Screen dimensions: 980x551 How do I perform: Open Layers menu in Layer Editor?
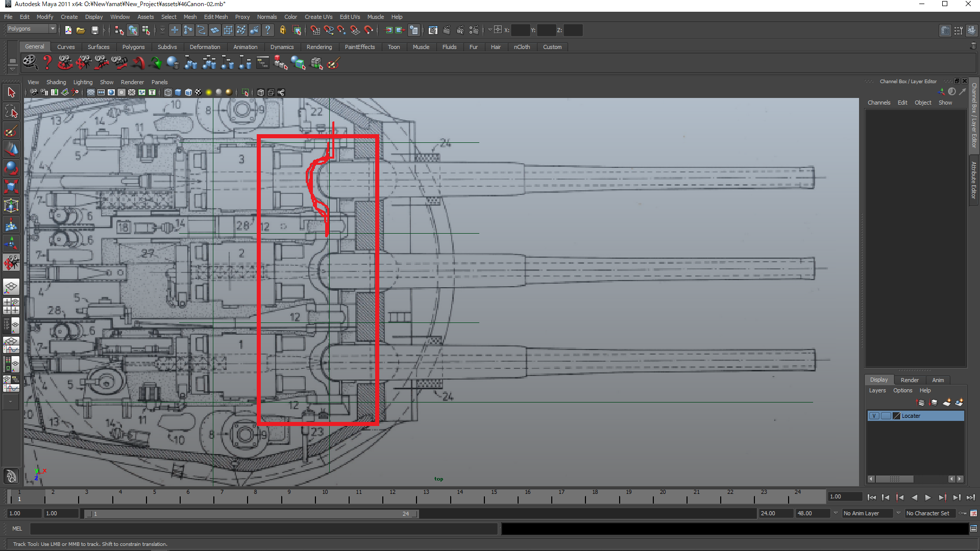tap(877, 390)
